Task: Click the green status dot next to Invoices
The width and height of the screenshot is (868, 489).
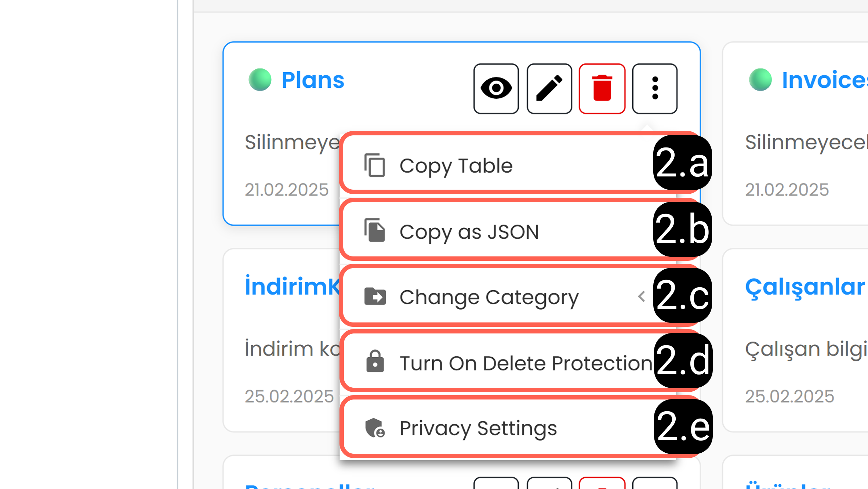Action: coord(760,80)
